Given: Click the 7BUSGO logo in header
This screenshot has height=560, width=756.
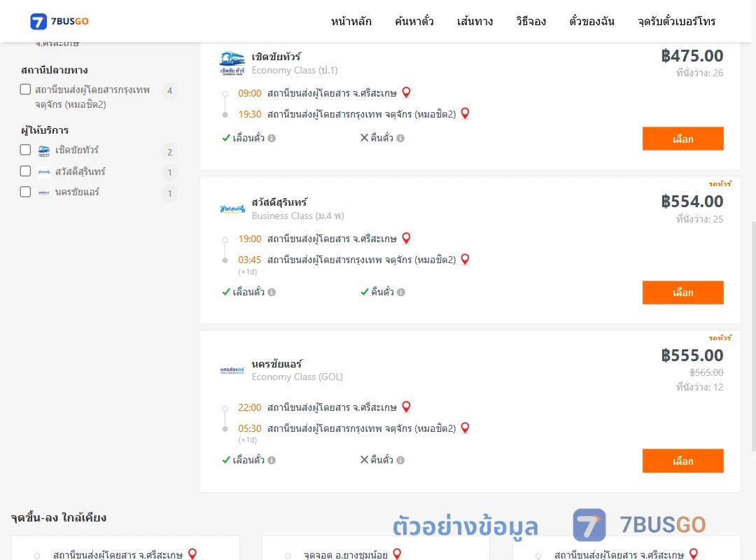Looking at the screenshot, I should [59, 21].
